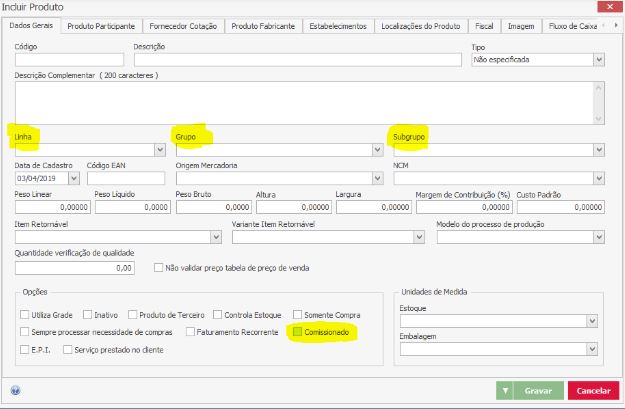
Task: Expand the Linha dropdown list
Action: coord(159,150)
